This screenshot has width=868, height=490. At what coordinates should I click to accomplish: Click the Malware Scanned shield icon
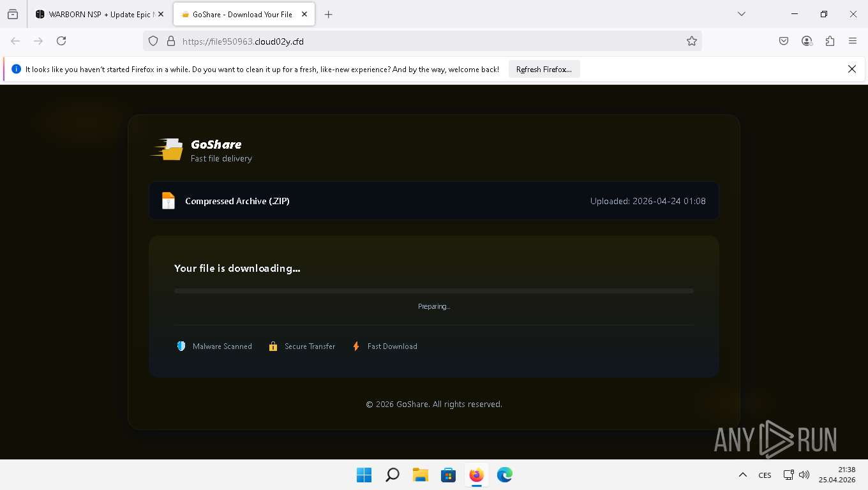[181, 346]
